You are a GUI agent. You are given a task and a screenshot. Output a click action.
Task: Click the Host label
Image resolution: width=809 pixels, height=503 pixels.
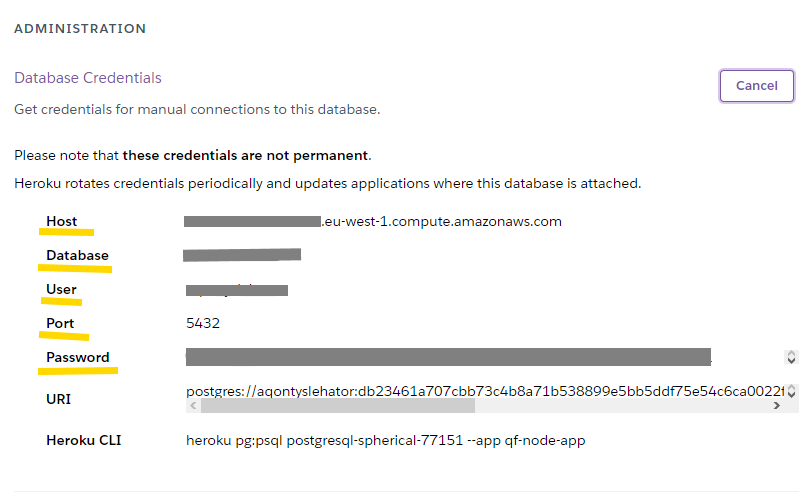pos(61,222)
